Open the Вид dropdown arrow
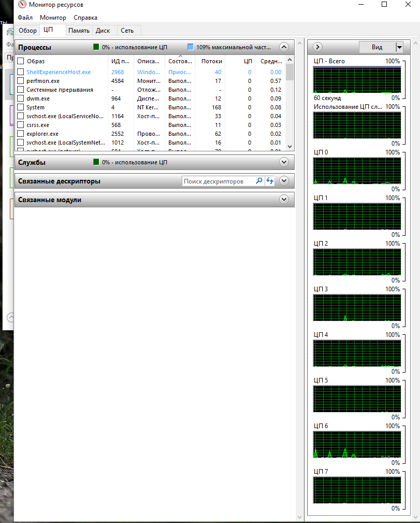This screenshot has width=420, height=523. (399, 47)
